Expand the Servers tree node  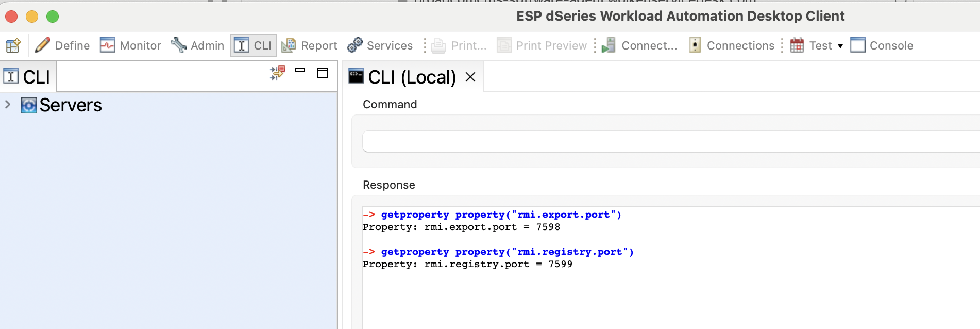(x=8, y=105)
